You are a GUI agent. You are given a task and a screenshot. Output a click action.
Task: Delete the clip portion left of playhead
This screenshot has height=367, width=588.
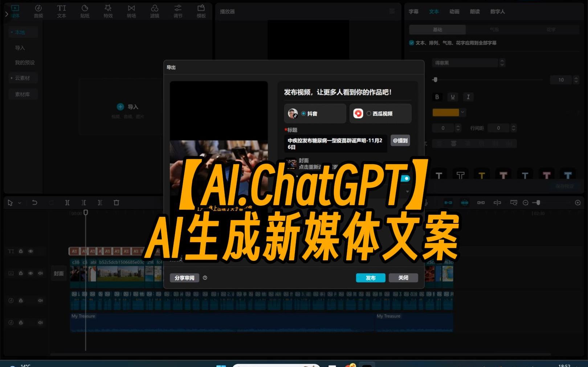84,203
